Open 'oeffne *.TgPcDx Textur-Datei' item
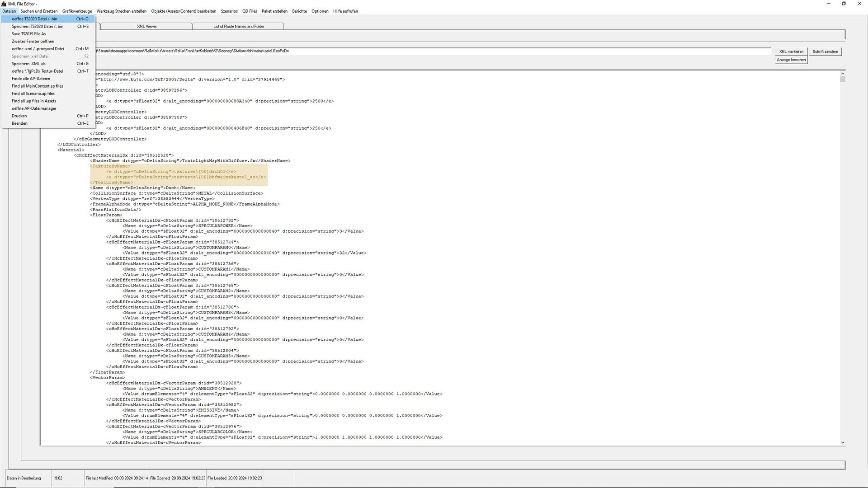868x488 pixels. coord(37,71)
